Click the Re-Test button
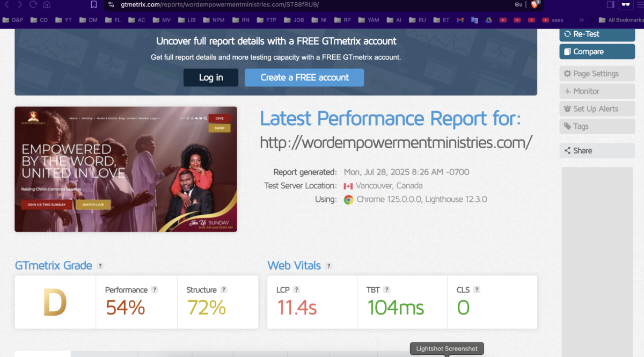The height and width of the screenshot is (357, 644). pos(597,34)
